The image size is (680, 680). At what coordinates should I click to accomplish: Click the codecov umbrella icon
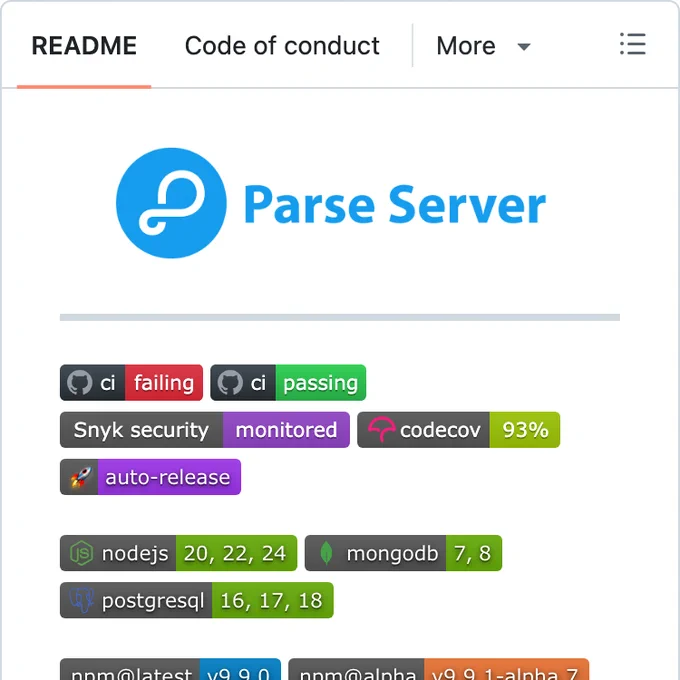pyautogui.click(x=381, y=429)
